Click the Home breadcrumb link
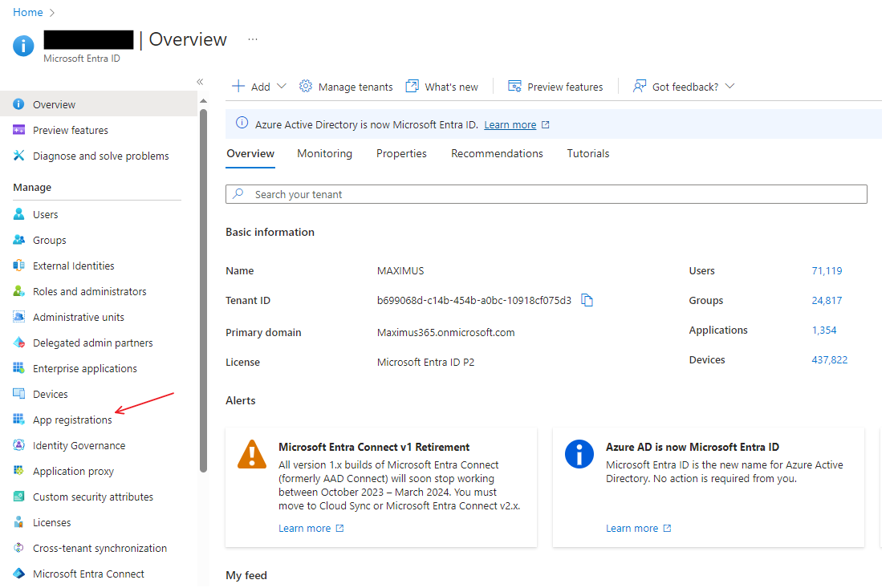This screenshot has height=588, width=894. point(28,12)
